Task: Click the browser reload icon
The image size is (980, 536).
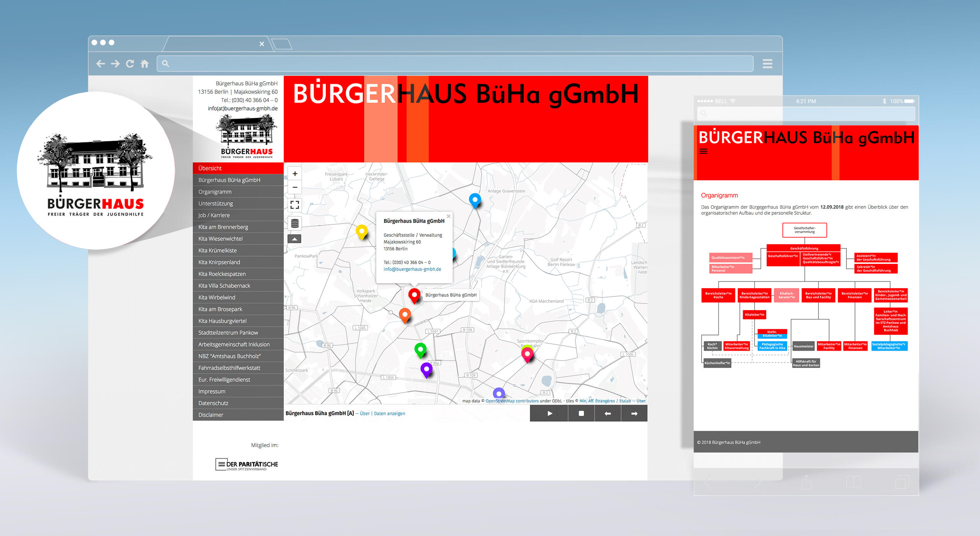Action: point(130,64)
